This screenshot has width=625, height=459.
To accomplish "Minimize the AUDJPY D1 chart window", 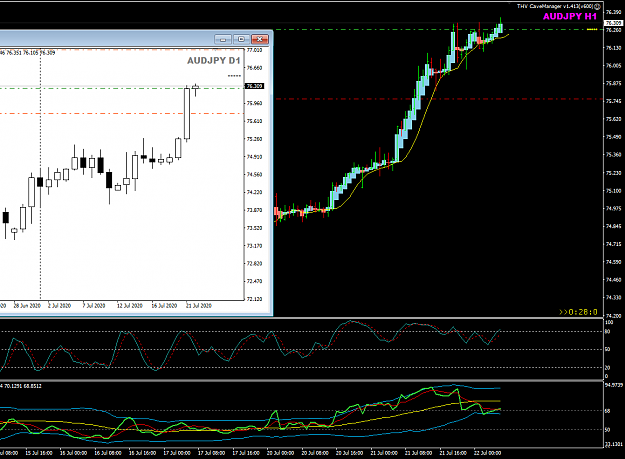I will [x=223, y=39].
